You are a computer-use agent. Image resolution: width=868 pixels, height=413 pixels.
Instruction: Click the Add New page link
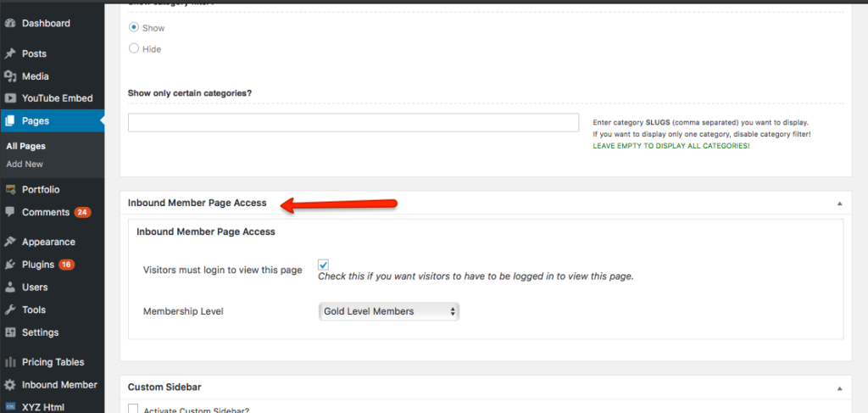pyautogui.click(x=25, y=165)
